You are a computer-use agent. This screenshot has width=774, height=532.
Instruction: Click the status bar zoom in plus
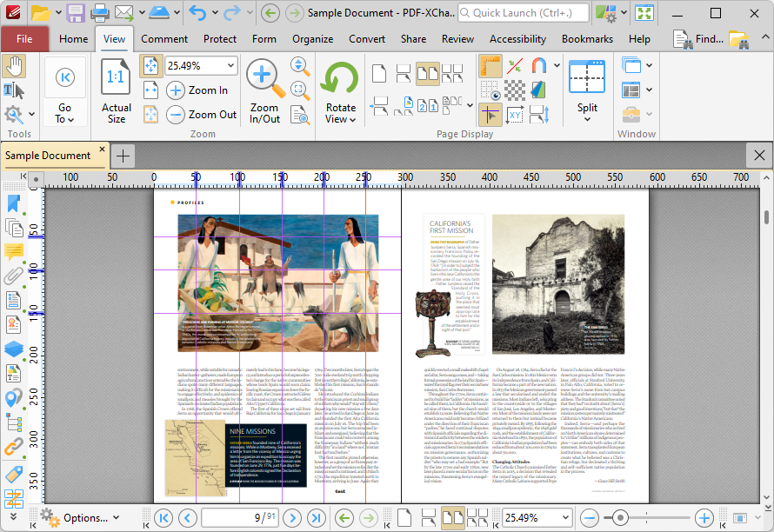[704, 518]
